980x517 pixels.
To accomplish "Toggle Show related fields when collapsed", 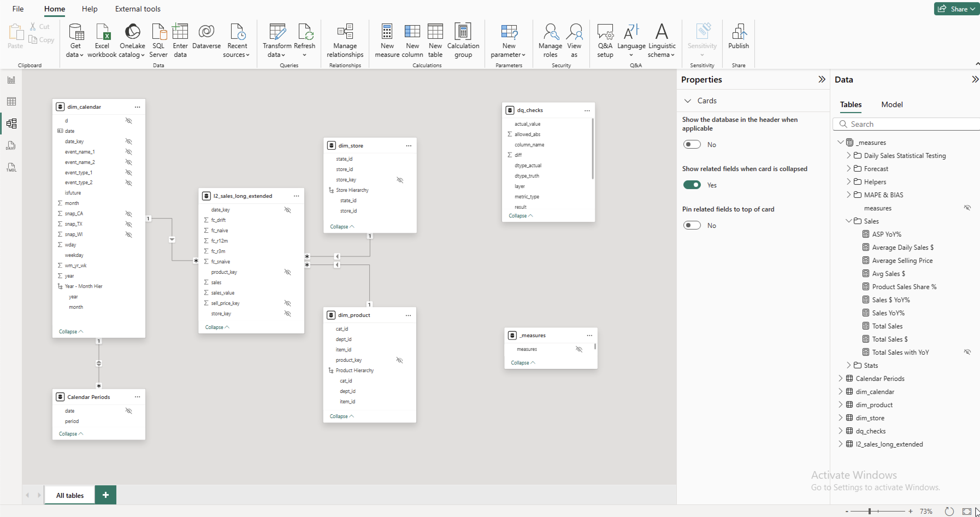I will click(x=692, y=185).
